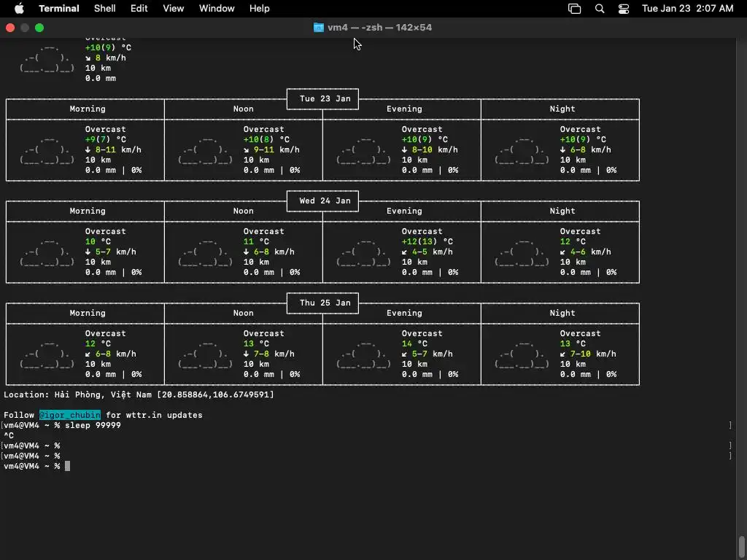Image resolution: width=747 pixels, height=560 pixels.
Task: Click cloud ASCII art in Tuesday Morning
Action: point(47,150)
